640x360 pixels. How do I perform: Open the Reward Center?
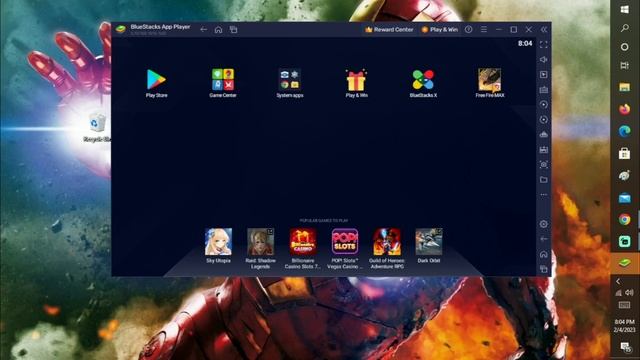[x=389, y=29]
